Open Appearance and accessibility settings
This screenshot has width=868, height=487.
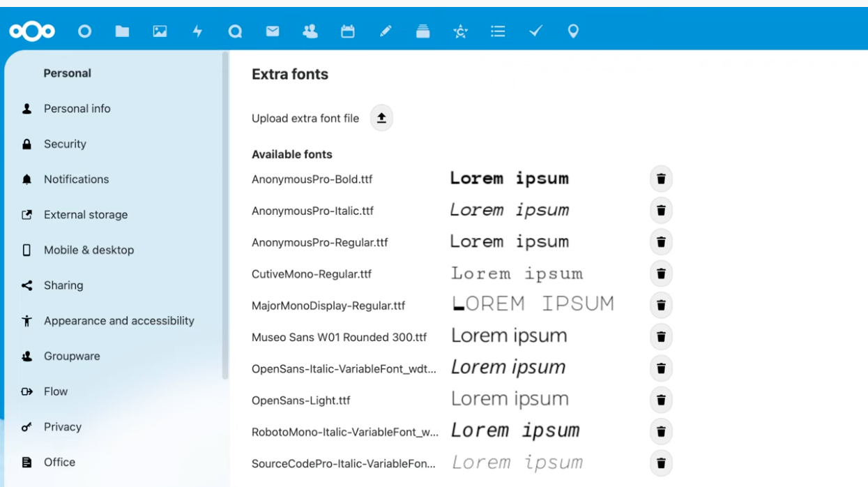[119, 321]
